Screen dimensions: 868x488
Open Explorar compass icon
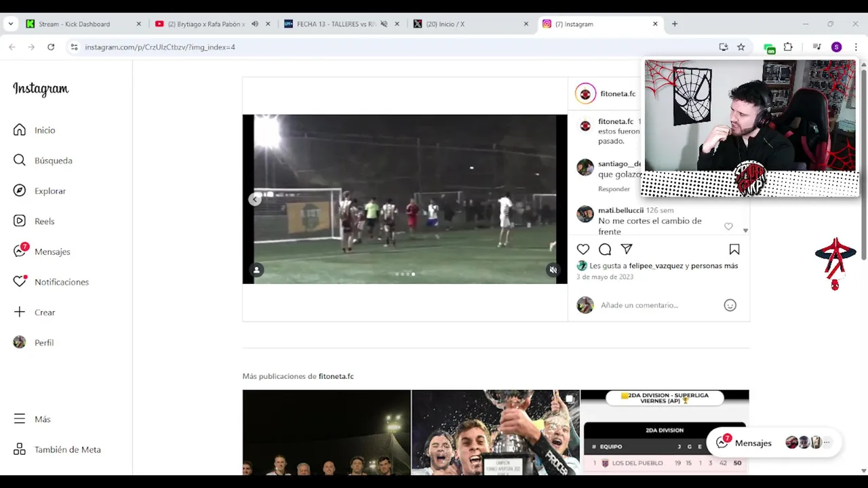click(20, 191)
